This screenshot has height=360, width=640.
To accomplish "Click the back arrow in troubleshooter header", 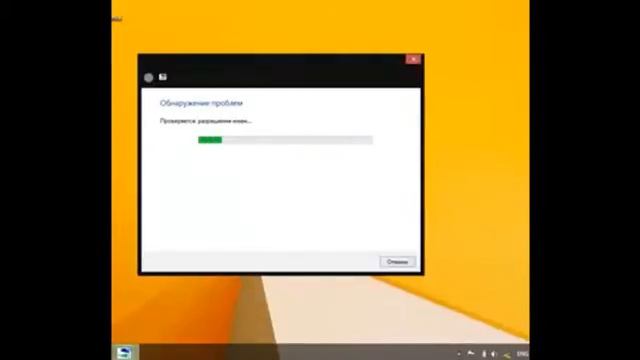I will pos(149,78).
